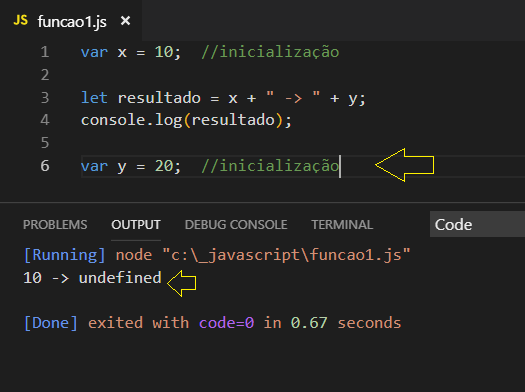
Task: Place cursor in 'var x = 10;' code
Action: coord(131,52)
